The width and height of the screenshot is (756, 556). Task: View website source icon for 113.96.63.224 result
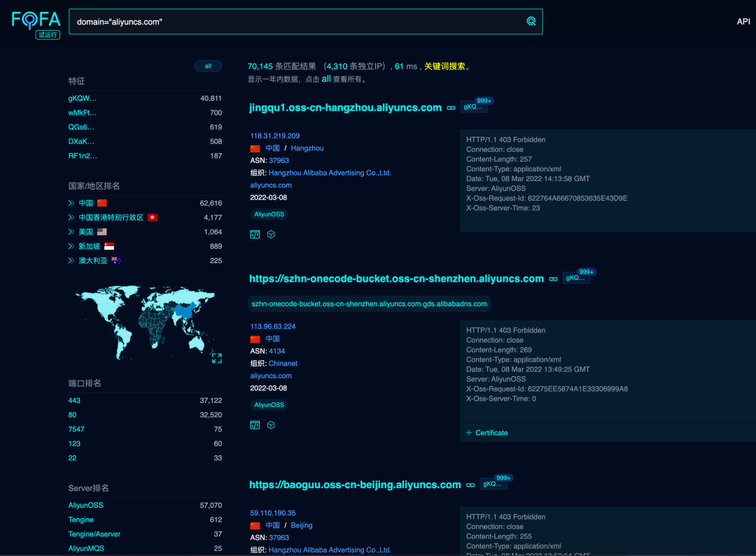click(255, 425)
